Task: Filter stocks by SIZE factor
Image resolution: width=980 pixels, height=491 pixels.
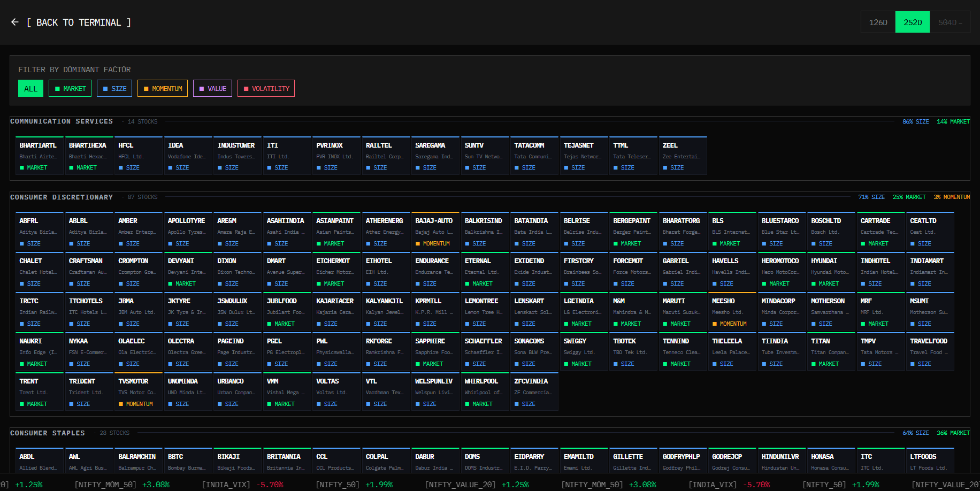Action: [x=114, y=88]
